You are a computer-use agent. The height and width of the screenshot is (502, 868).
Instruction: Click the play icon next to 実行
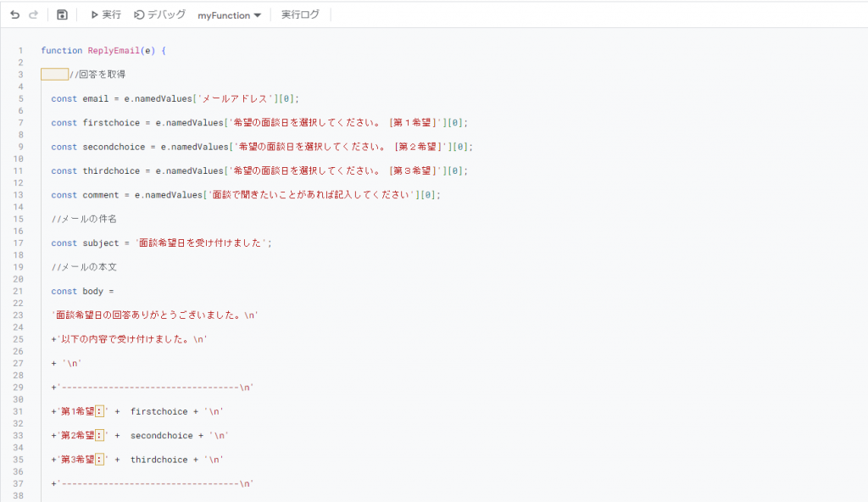(x=93, y=14)
